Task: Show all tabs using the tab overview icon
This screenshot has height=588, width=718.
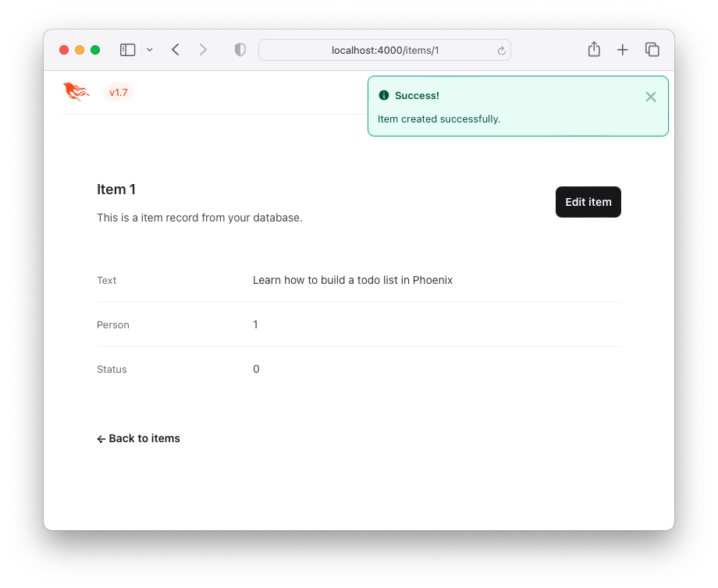Action: [652, 49]
